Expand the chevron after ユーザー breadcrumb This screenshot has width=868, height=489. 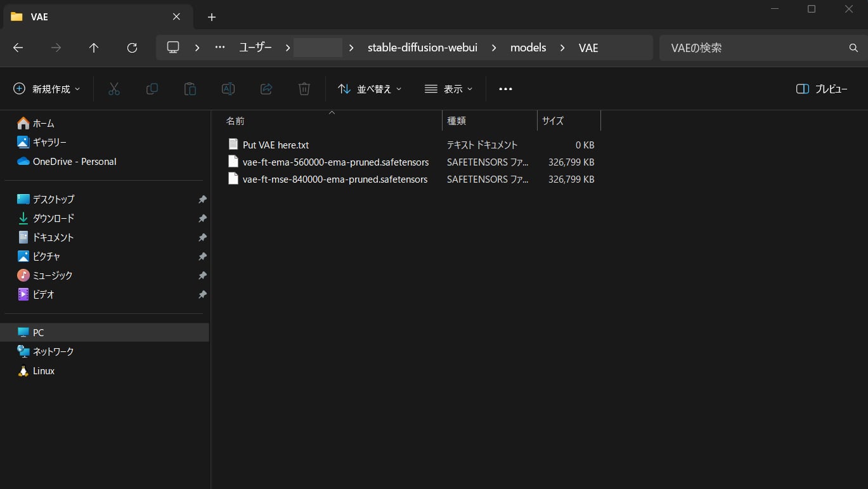pyautogui.click(x=288, y=48)
